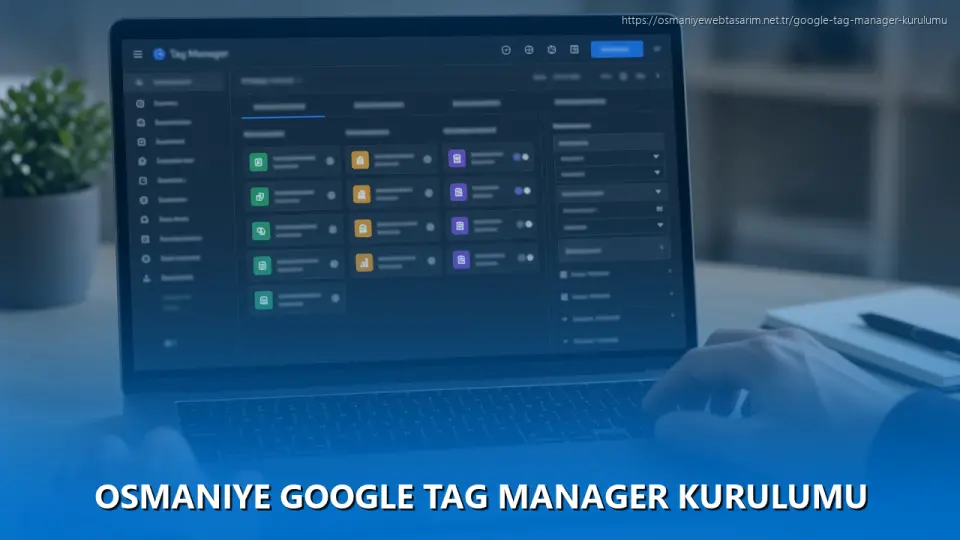Open the hamburger menu beside Tag Manager

(x=138, y=54)
